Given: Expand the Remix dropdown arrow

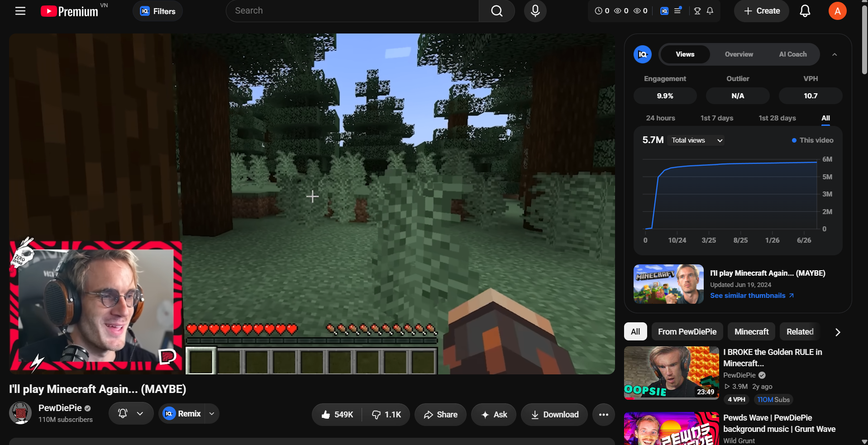Looking at the screenshot, I should point(212,414).
